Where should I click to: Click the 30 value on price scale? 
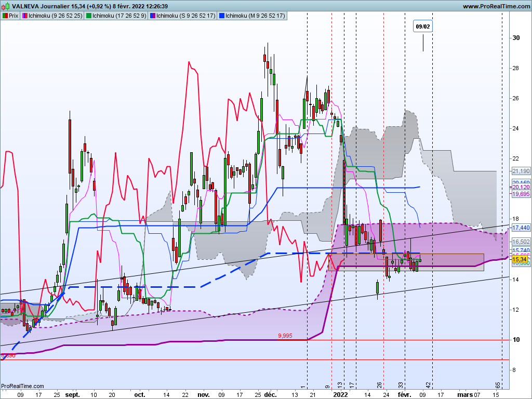click(x=516, y=37)
